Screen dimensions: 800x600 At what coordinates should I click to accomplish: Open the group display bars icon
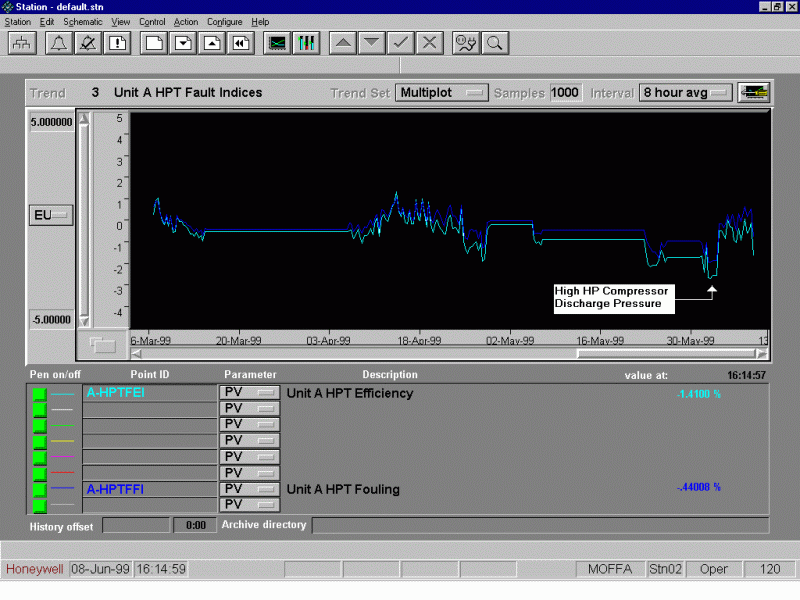pos(306,43)
